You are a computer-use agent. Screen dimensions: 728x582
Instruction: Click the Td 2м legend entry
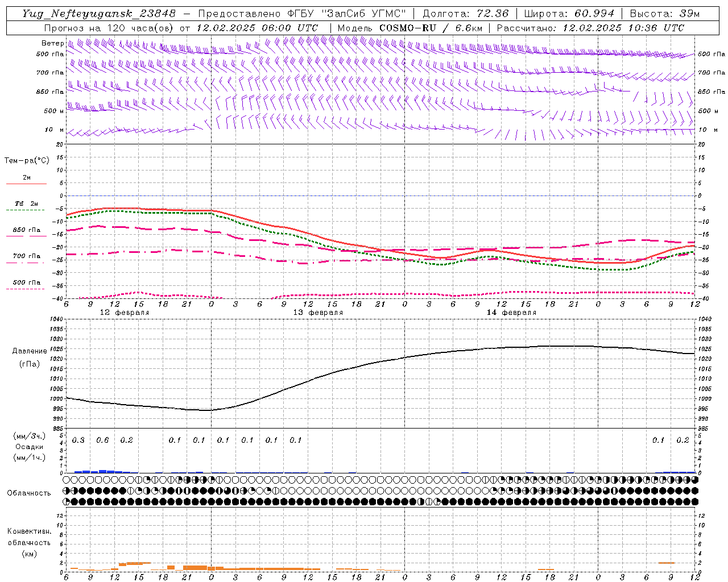click(x=26, y=203)
